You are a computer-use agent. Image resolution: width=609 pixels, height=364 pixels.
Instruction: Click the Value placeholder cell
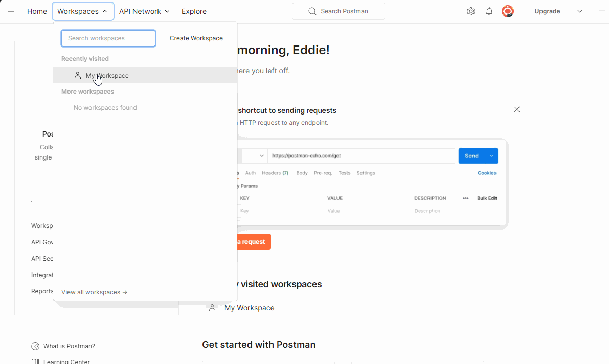tap(333, 211)
